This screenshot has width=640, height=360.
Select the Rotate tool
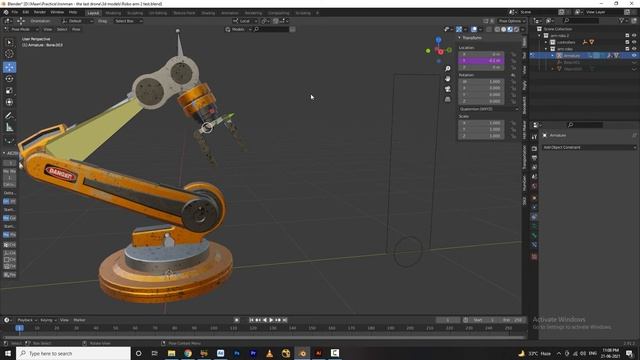[x=9, y=79]
